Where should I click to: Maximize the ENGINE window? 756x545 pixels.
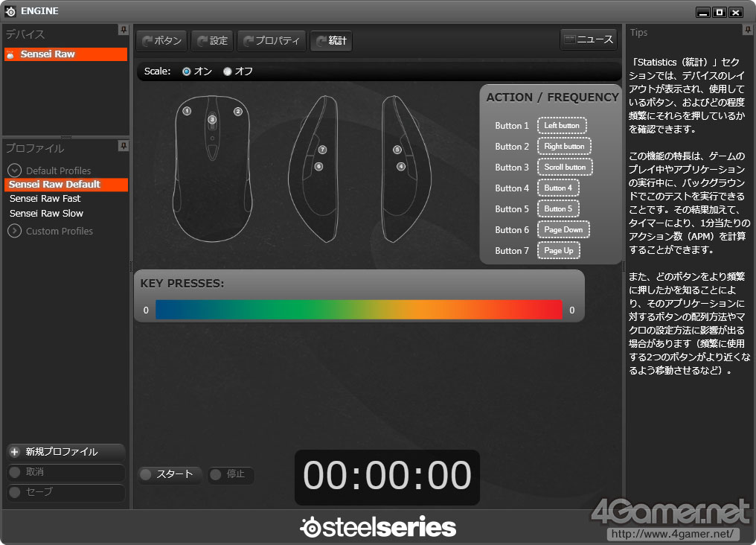tap(720, 12)
